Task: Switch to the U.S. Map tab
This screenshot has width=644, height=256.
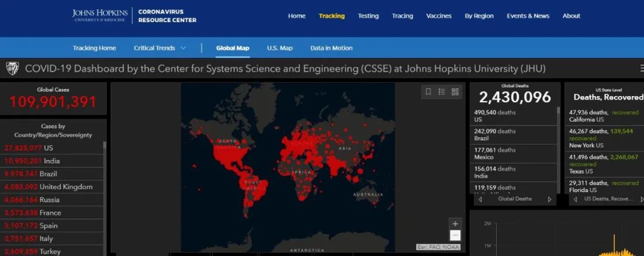Action: coord(280,48)
